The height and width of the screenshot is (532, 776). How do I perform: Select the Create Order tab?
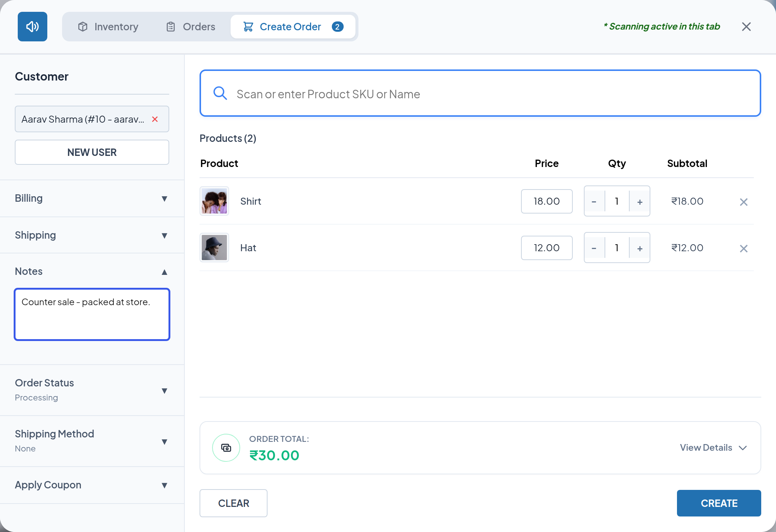293,27
